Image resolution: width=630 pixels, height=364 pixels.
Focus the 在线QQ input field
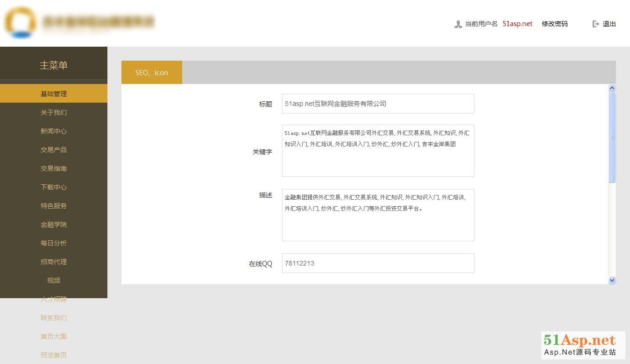[x=378, y=263]
